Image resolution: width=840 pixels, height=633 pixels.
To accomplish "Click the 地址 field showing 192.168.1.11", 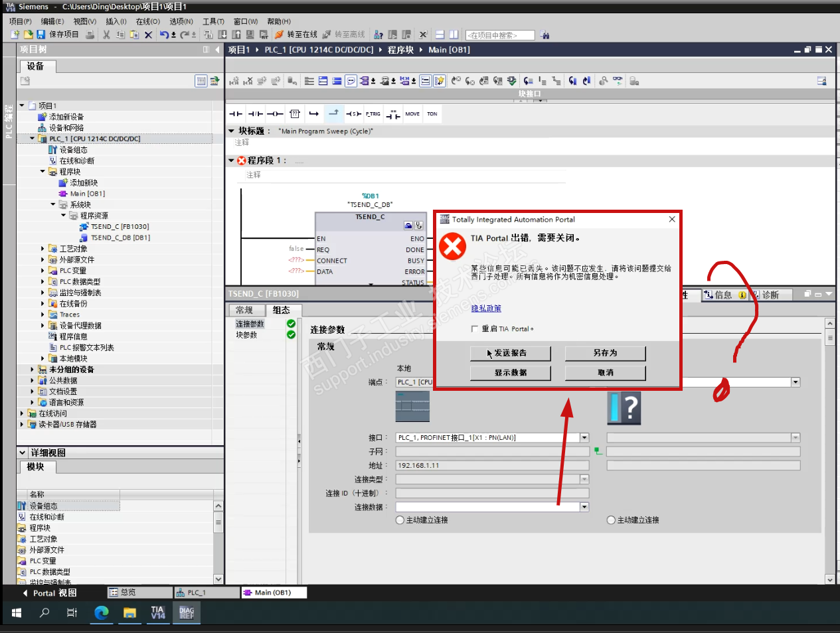I will click(x=492, y=466).
